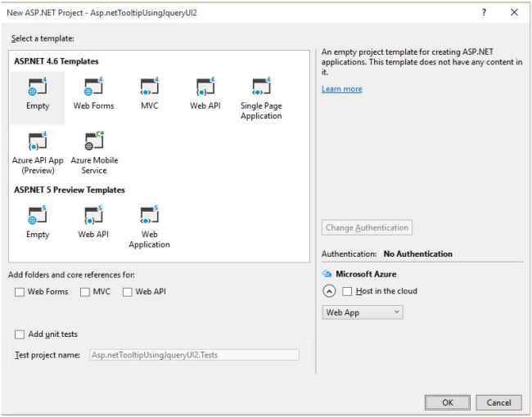Select the ASP.NET 5 Web Application template icon
This screenshot has height=417, width=532.
coord(149,215)
